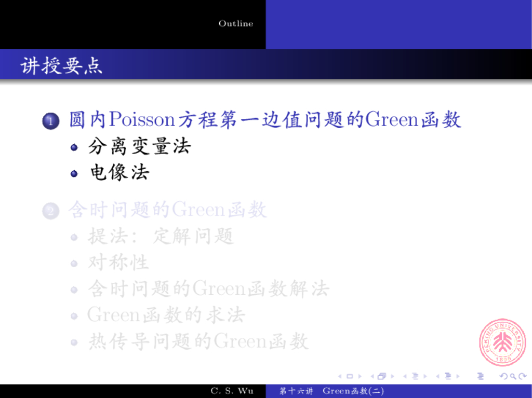Image resolution: width=532 pixels, height=398 pixels.
Task: Open dimmed subsection 含时问题的Green函数解法
Action: tap(209, 289)
